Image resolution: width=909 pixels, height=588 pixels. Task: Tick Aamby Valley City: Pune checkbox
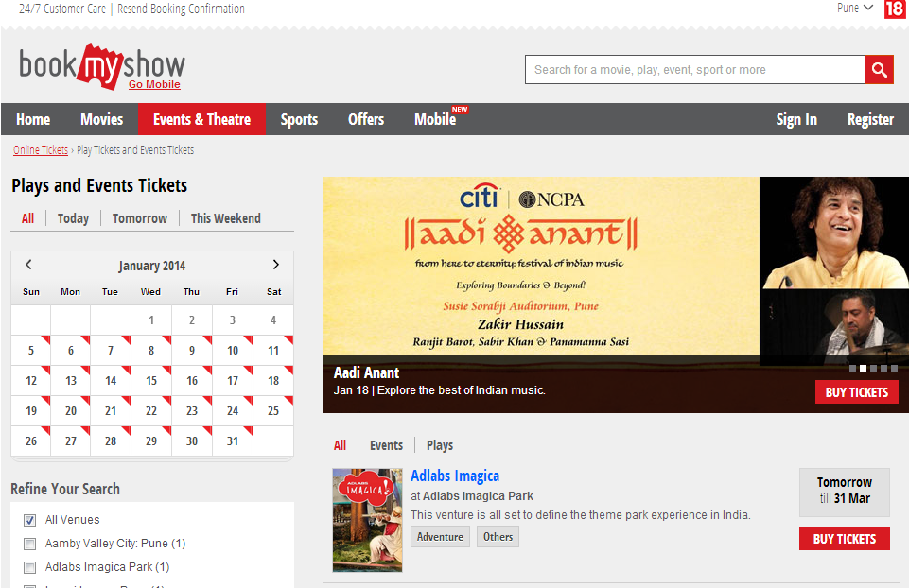pyautogui.click(x=29, y=544)
